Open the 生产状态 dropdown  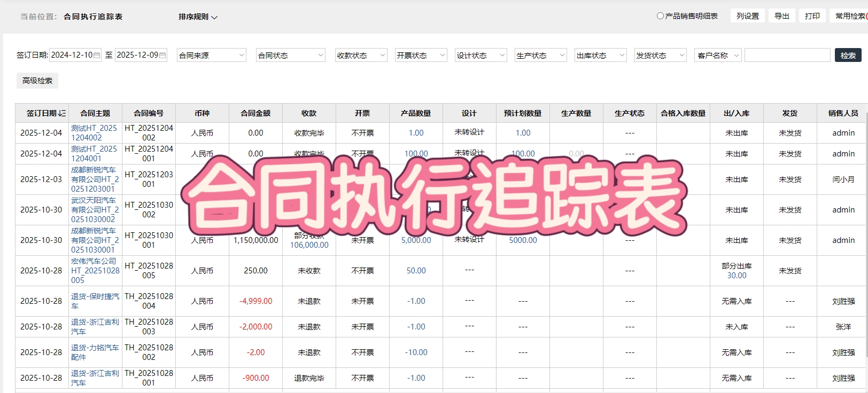click(540, 55)
